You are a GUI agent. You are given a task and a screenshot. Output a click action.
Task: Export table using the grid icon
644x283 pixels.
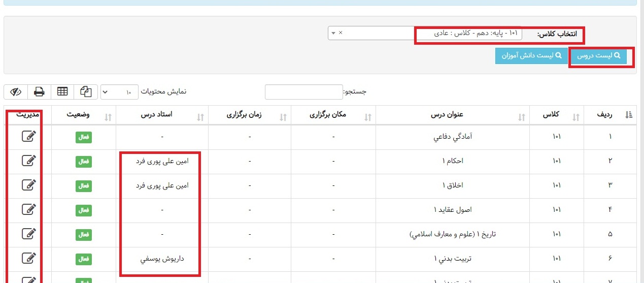[x=62, y=92]
